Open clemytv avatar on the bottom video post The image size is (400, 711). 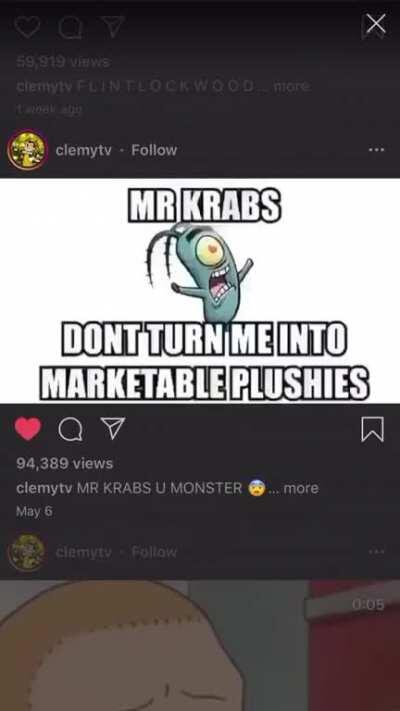27,552
